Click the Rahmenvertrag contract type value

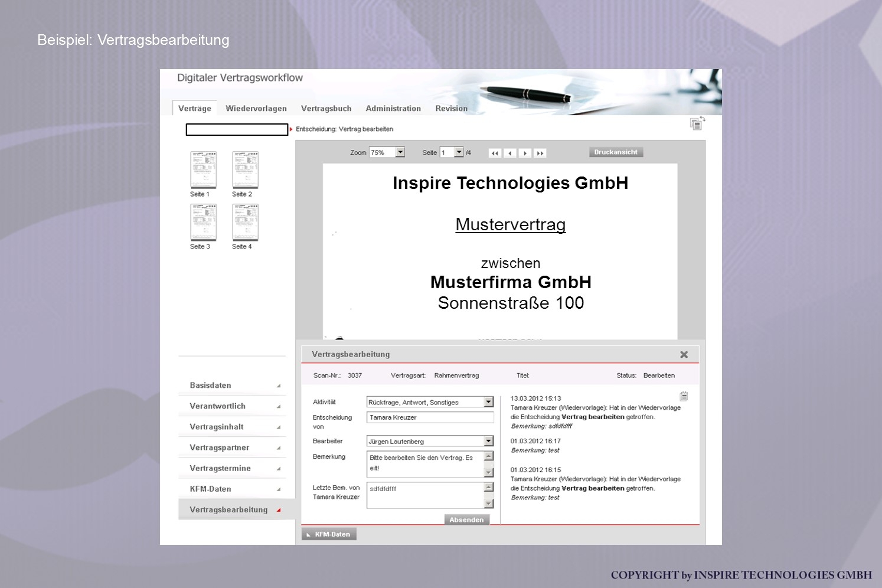pos(456,375)
